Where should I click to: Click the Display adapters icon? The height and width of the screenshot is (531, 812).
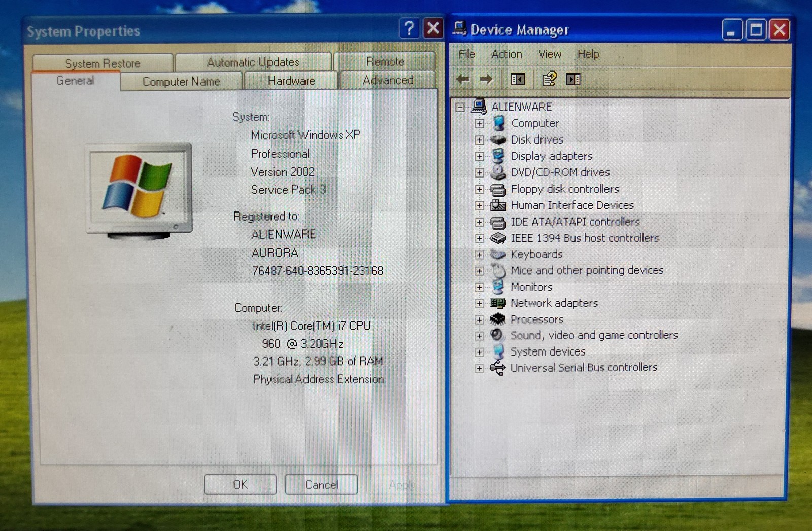tap(498, 156)
